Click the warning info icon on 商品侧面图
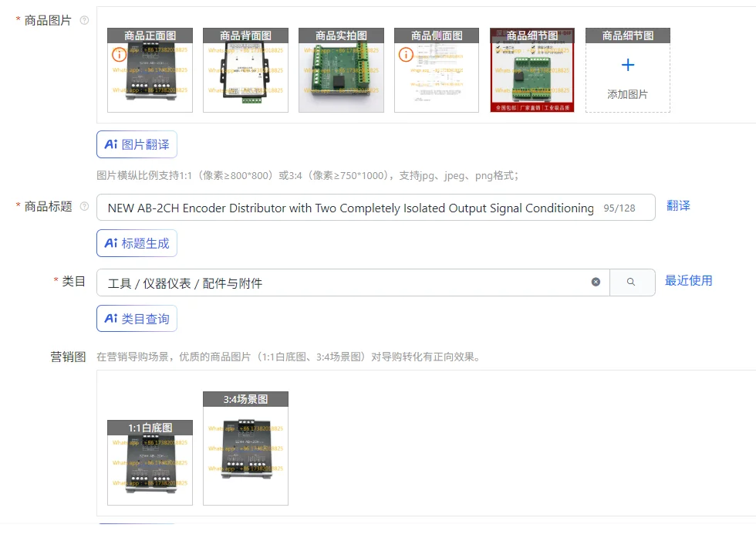This screenshot has width=756, height=555. (x=406, y=55)
